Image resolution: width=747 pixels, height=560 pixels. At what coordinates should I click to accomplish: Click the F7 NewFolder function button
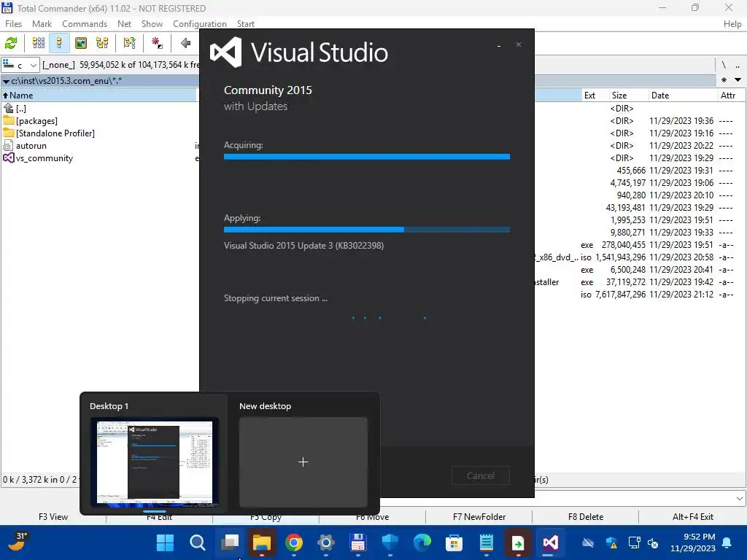pyautogui.click(x=479, y=517)
